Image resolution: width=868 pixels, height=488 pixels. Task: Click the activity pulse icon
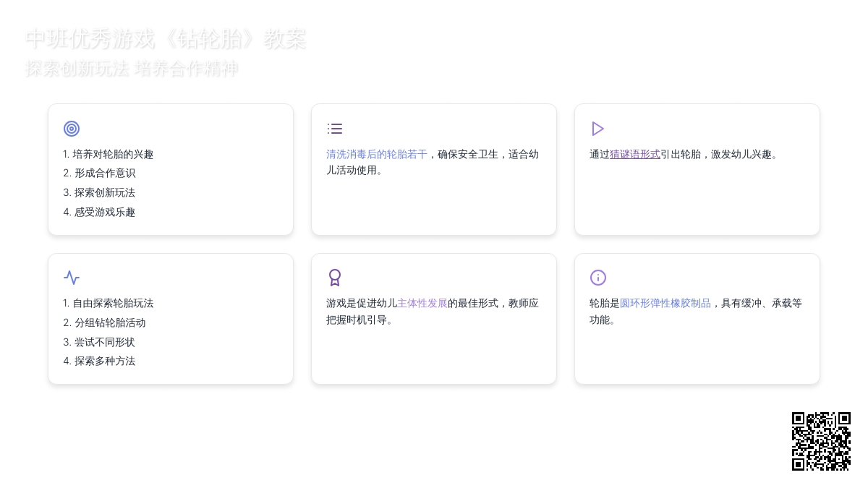pos(72,278)
